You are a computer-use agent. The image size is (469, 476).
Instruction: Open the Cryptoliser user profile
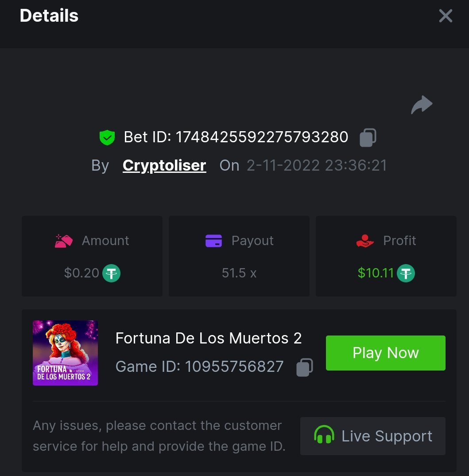click(164, 165)
